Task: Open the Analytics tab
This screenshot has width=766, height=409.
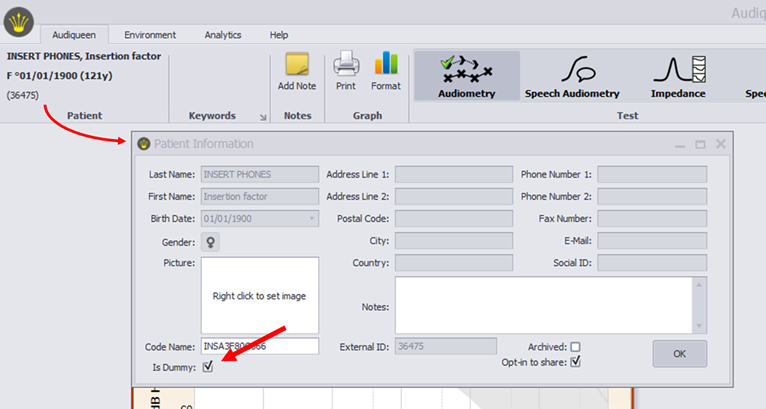Action: 223,35
